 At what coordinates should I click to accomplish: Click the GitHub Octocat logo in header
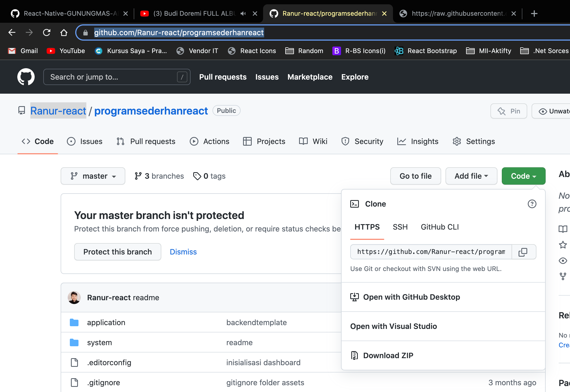point(26,77)
